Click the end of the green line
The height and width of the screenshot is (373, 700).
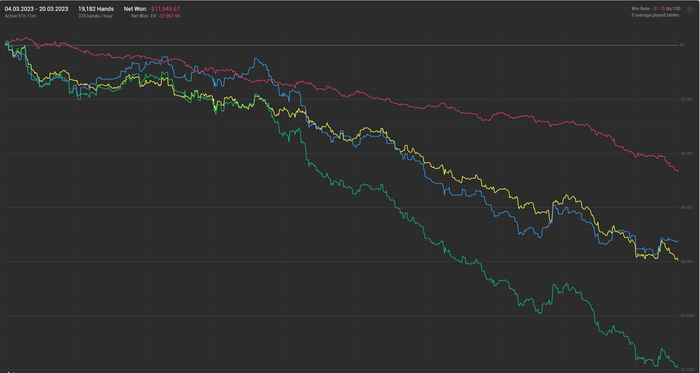click(x=678, y=368)
